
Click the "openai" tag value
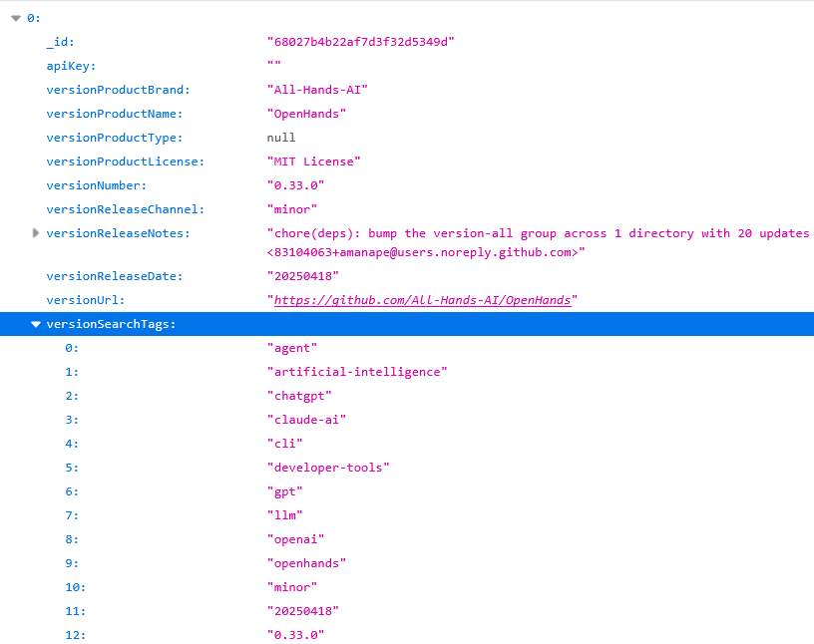pyautogui.click(x=295, y=539)
